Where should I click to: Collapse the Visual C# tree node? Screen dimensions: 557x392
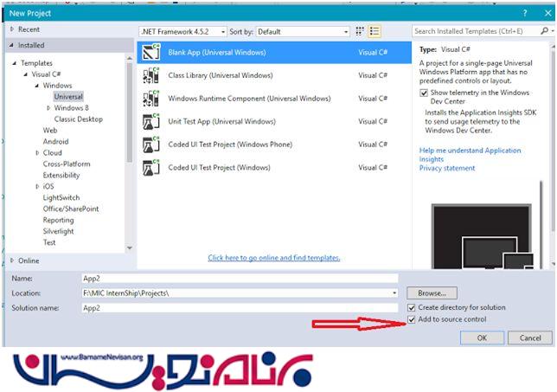[26, 74]
